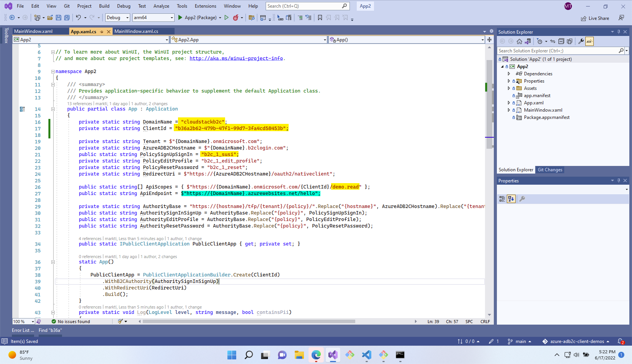The width and height of the screenshot is (632, 364).
Task: Open Properties wrench in Solution Explorer toolbar
Action: 581,41
